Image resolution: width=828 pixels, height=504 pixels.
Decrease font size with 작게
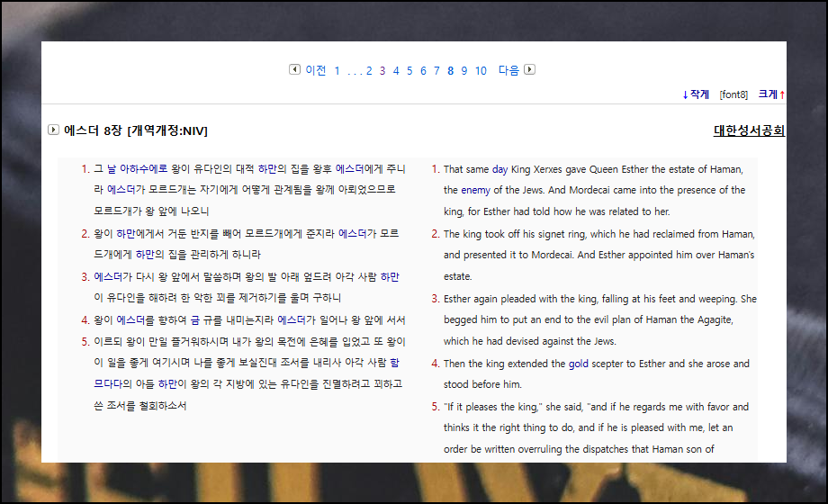tap(696, 94)
